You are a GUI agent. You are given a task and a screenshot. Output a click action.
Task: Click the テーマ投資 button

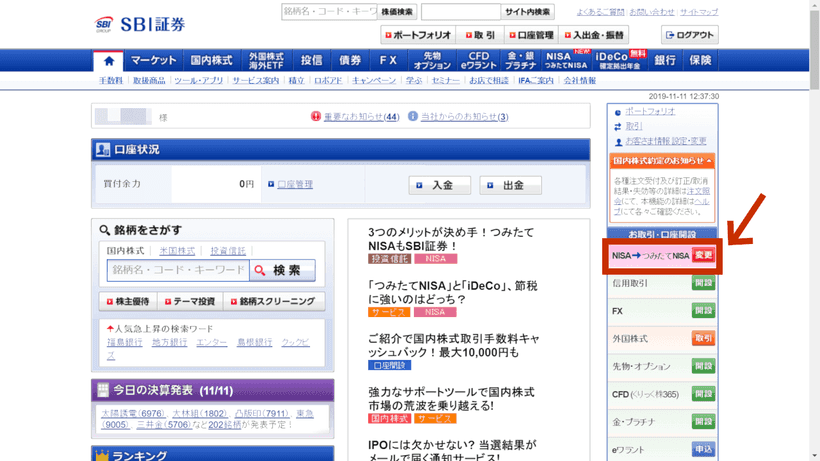190,302
